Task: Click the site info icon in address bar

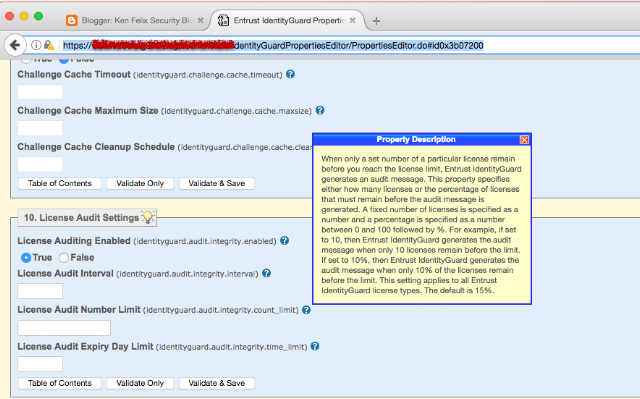Action: (x=36, y=45)
